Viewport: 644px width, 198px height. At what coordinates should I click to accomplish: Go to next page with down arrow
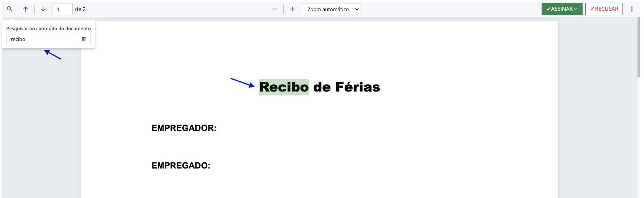[43, 9]
